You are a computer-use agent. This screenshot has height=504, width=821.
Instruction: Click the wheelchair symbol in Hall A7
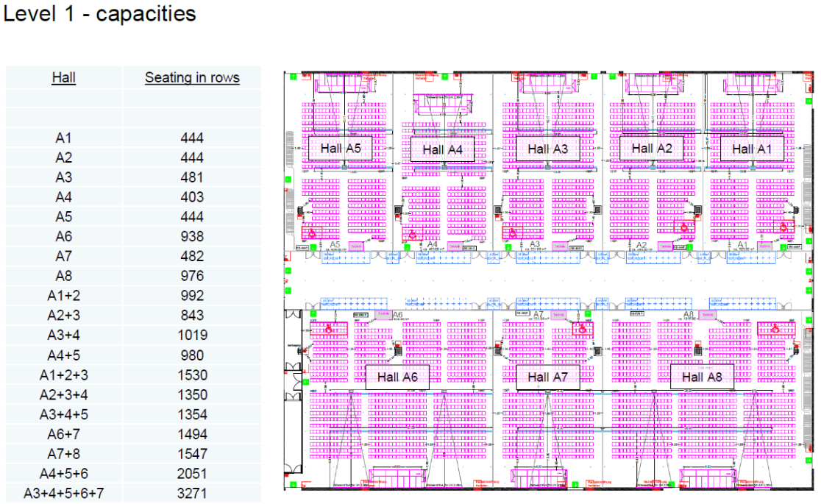tap(582, 329)
